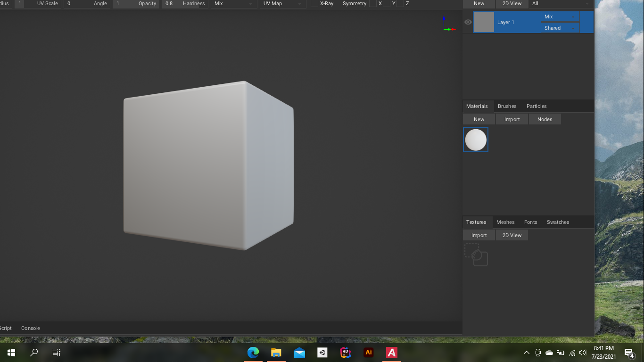The width and height of the screenshot is (644, 362).
Task: Open the material Nodes editor
Action: pos(545,119)
